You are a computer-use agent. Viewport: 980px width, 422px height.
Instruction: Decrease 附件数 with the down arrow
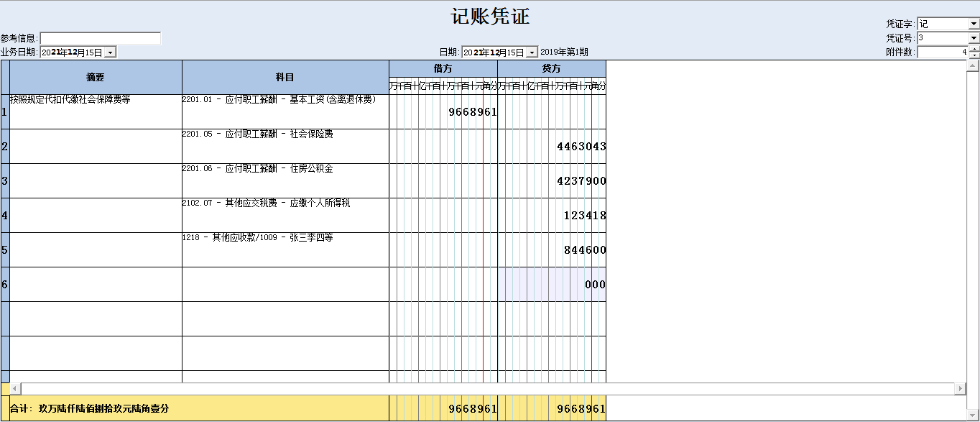point(974,55)
